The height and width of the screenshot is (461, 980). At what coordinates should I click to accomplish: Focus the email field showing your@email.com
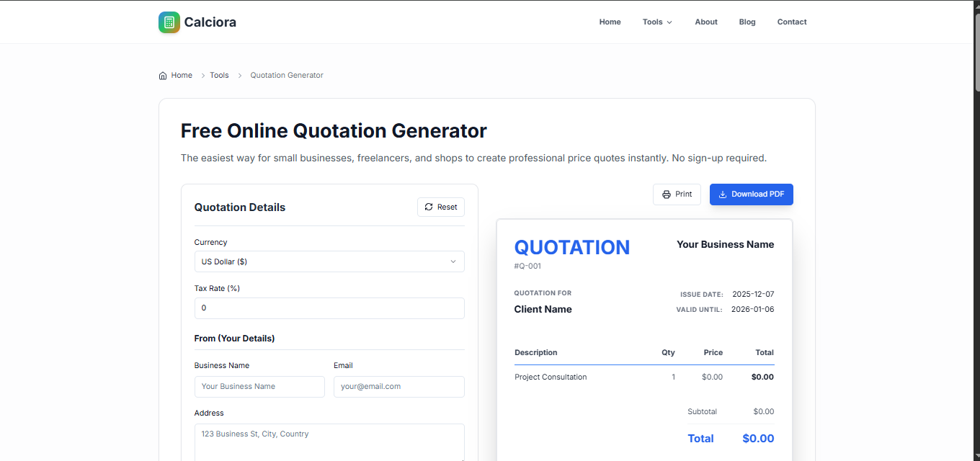[398, 387]
